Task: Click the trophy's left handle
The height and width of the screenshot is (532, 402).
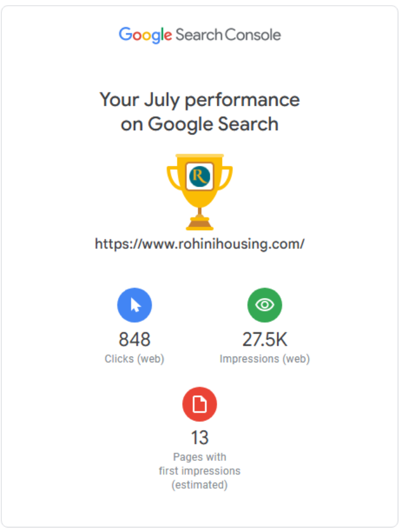Action: (174, 177)
